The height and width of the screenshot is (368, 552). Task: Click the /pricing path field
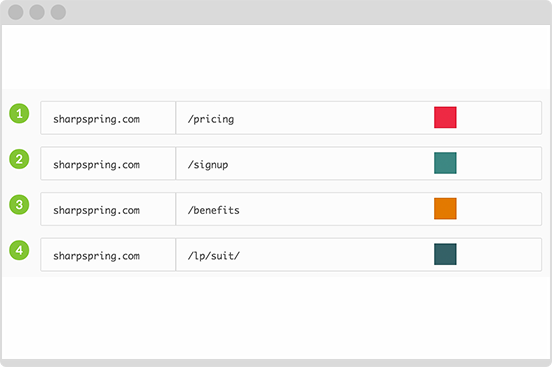coord(359,118)
